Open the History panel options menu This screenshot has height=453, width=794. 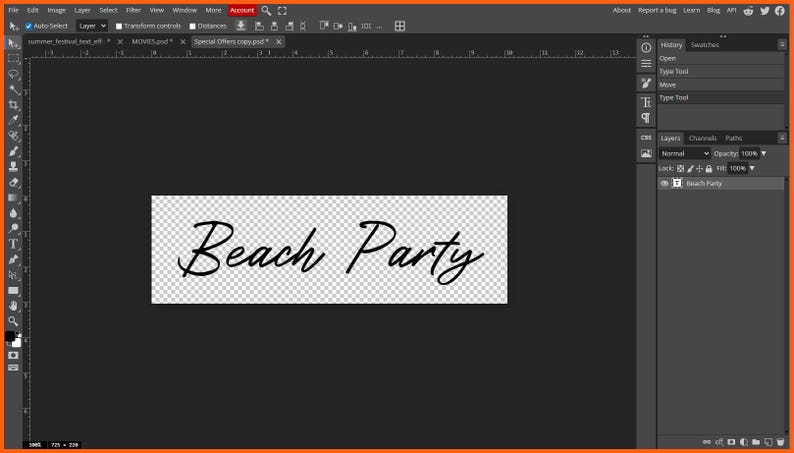[782, 45]
